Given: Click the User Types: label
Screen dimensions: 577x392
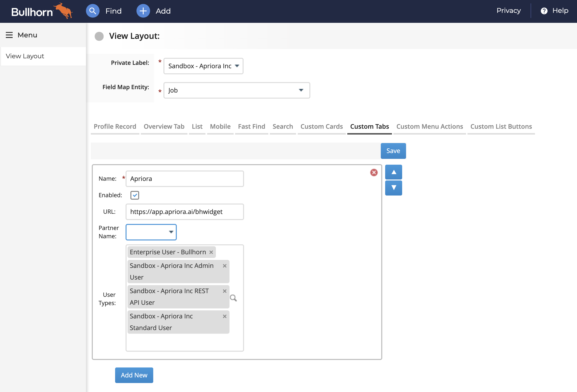Looking at the screenshot, I should (107, 299).
